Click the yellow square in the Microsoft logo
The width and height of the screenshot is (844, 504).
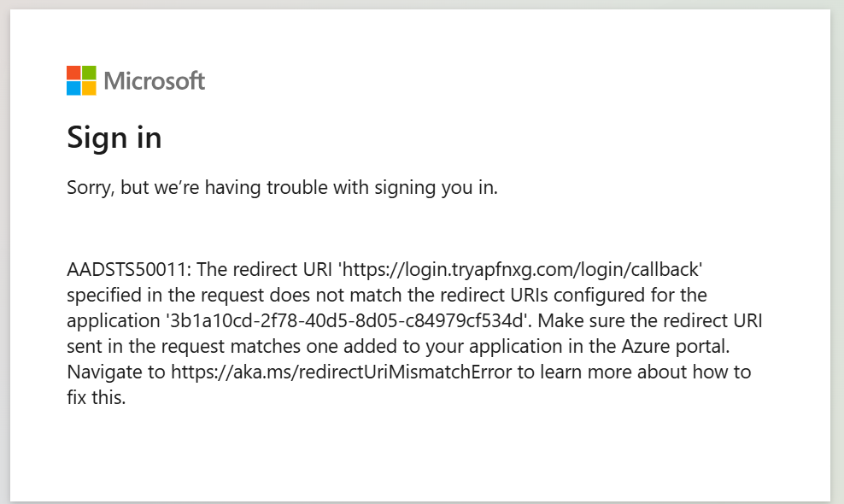coord(89,88)
